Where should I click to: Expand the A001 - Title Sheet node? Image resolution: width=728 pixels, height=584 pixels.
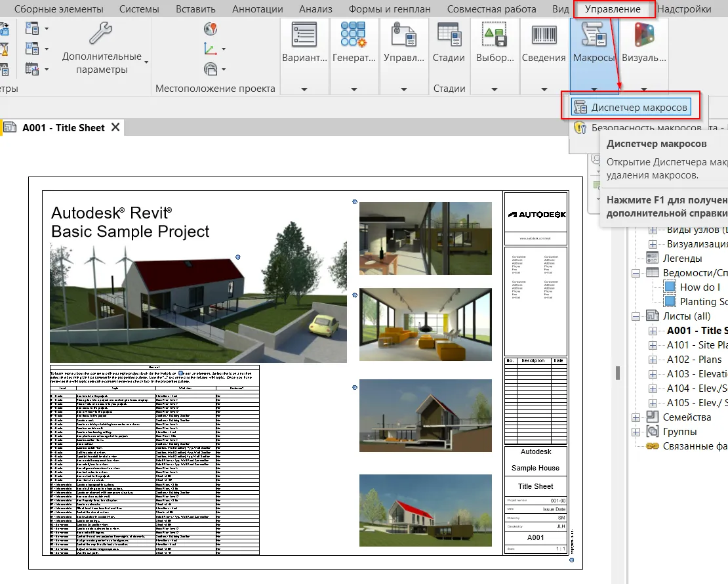653,331
